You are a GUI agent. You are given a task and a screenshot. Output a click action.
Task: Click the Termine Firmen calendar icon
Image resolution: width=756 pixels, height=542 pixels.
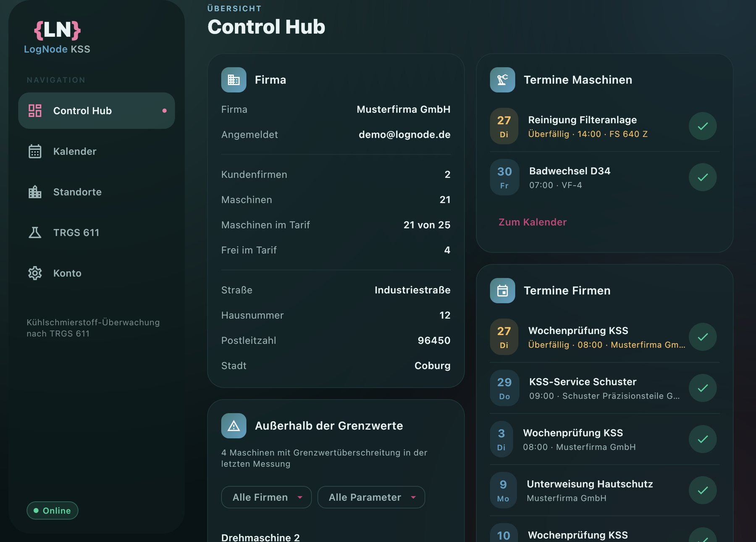pos(502,290)
